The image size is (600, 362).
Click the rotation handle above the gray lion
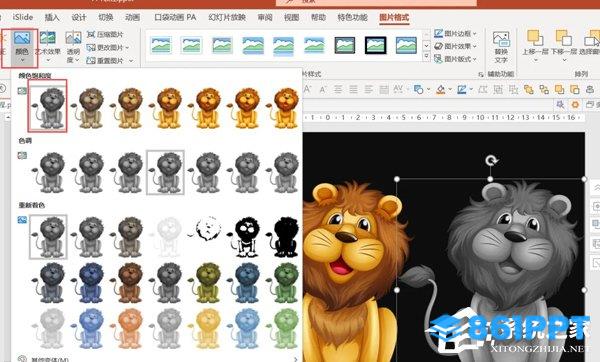tap(491, 161)
